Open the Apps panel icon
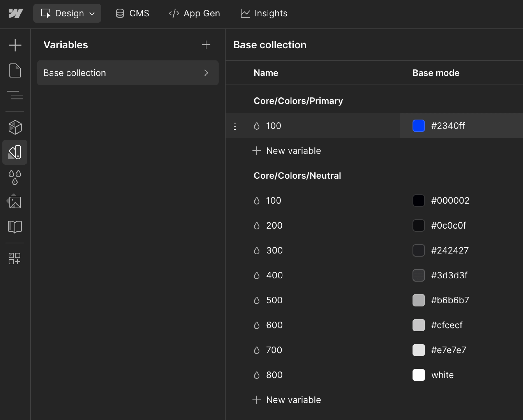523x420 pixels. pos(15,258)
